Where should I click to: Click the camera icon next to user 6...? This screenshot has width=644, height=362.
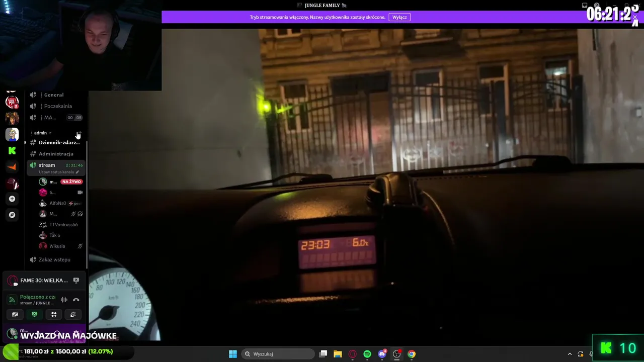80,193
